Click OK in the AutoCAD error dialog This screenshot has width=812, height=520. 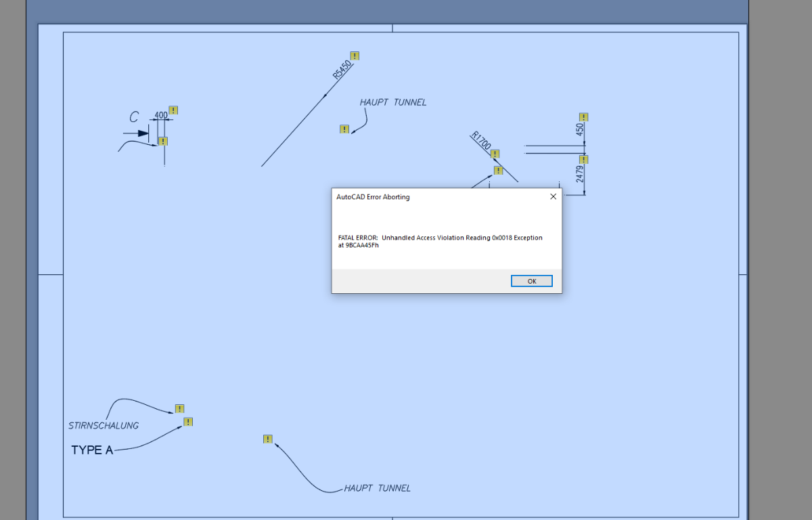[532, 281]
